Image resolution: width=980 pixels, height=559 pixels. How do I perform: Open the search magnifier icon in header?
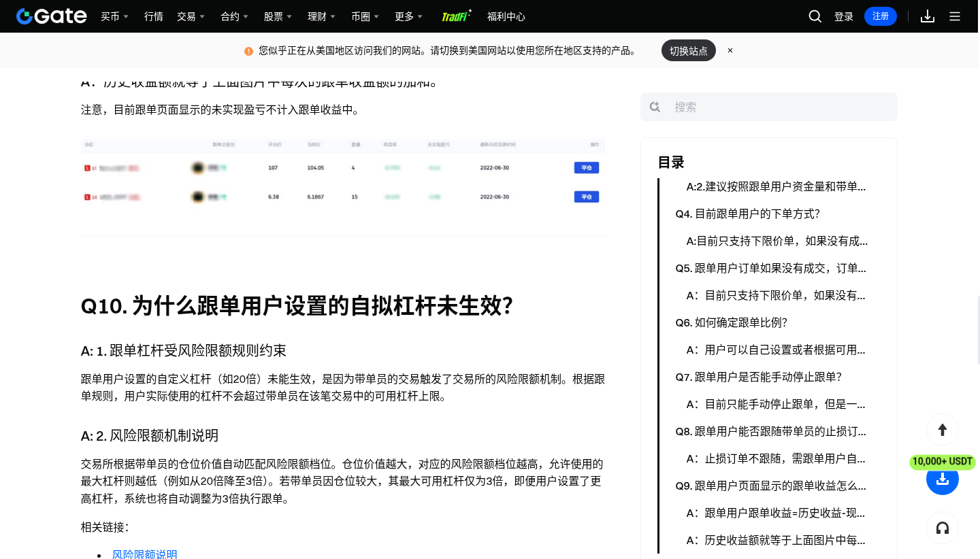[x=815, y=16]
